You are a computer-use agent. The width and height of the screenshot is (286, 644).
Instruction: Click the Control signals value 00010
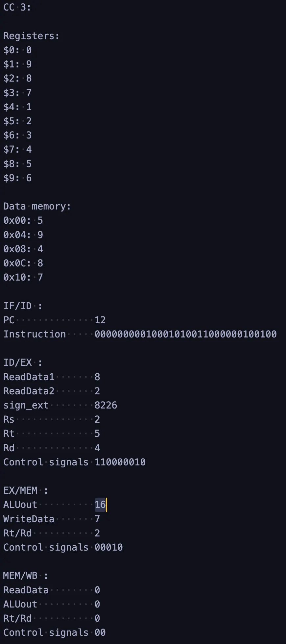point(108,547)
